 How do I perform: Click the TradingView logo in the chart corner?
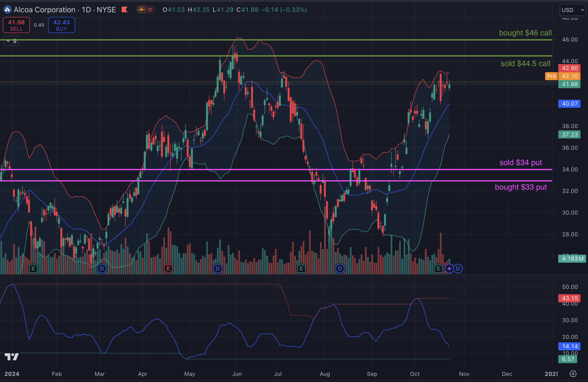12,357
